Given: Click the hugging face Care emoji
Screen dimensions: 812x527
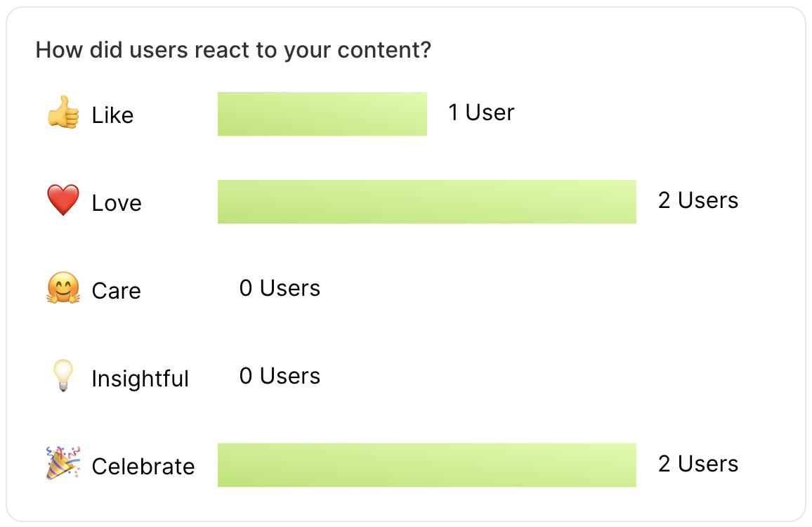Looking at the screenshot, I should point(63,287).
